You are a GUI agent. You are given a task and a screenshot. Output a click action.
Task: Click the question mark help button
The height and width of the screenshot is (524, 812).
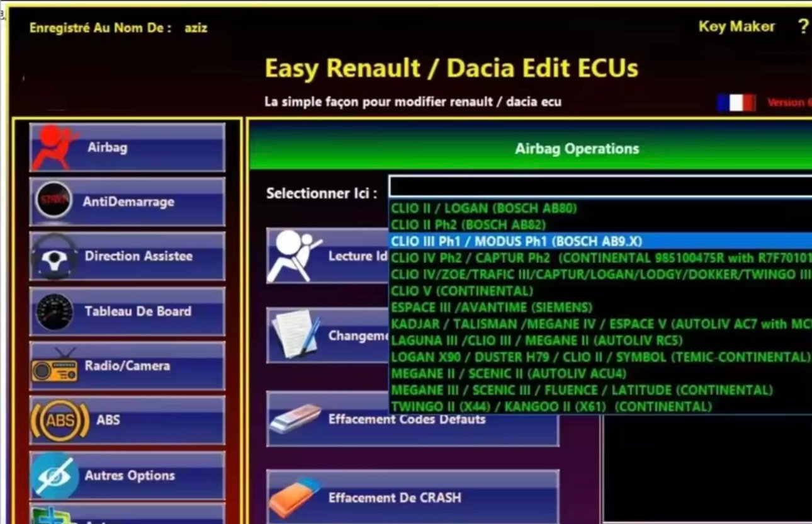pyautogui.click(x=803, y=26)
